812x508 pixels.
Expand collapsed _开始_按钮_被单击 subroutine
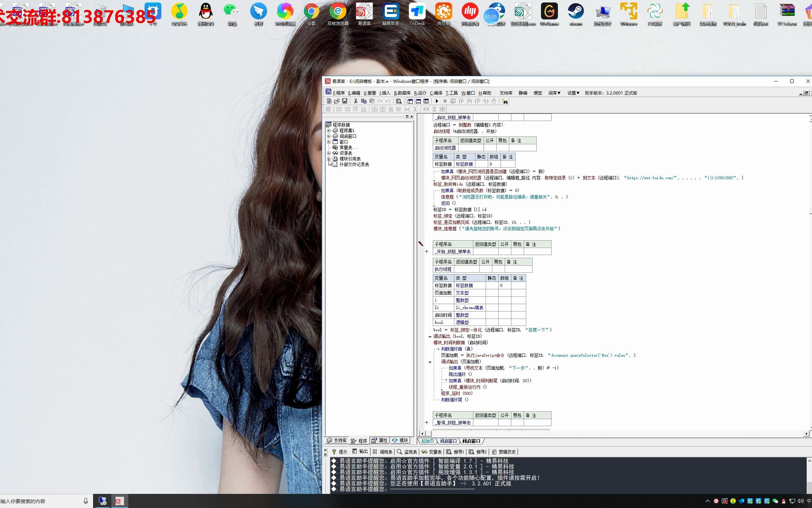click(426, 252)
